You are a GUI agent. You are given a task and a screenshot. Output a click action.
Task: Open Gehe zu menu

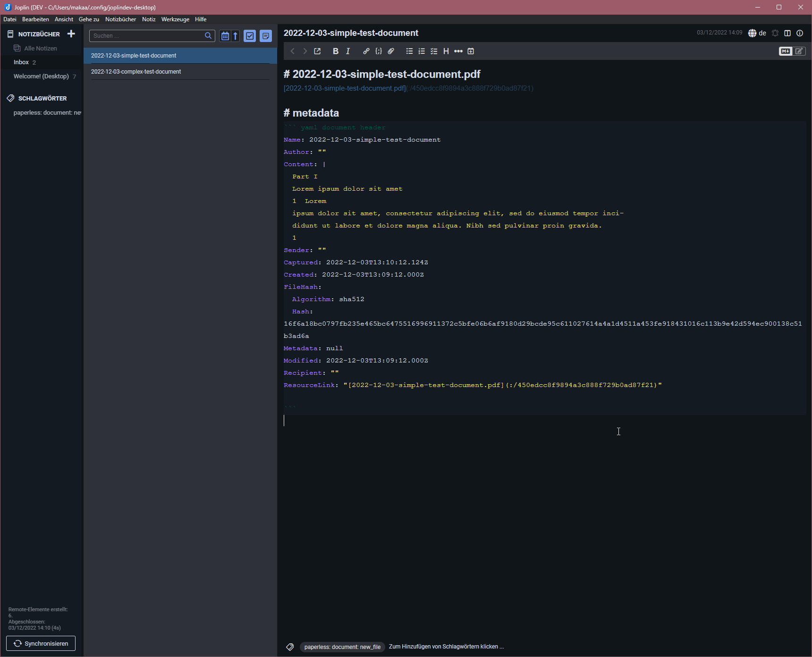pyautogui.click(x=89, y=19)
